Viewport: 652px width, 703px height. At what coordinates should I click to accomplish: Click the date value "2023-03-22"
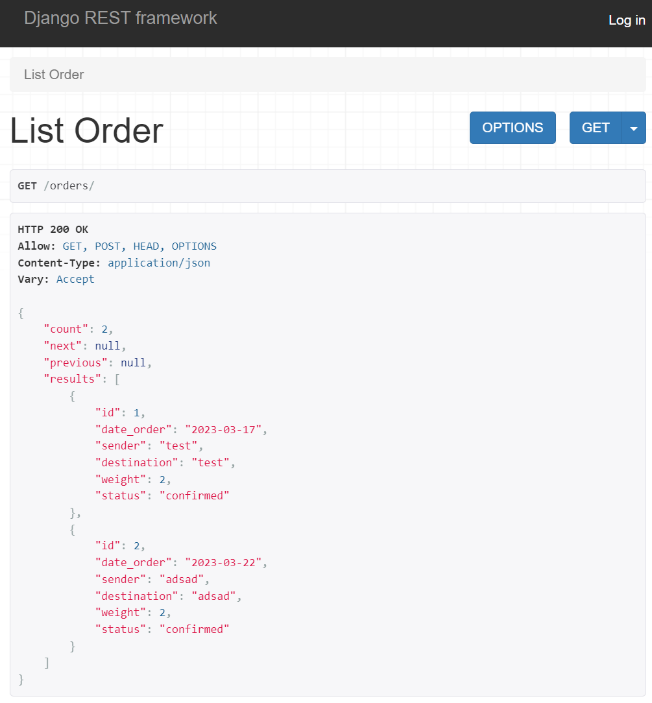225,563
